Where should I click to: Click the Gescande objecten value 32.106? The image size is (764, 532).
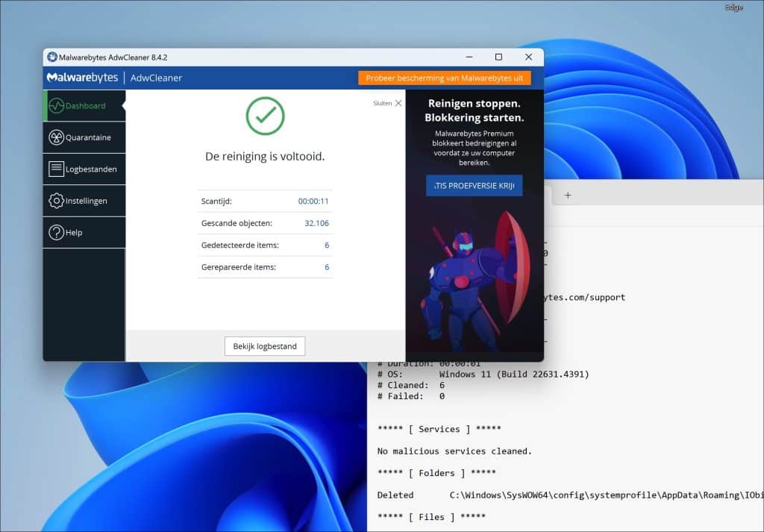(316, 223)
